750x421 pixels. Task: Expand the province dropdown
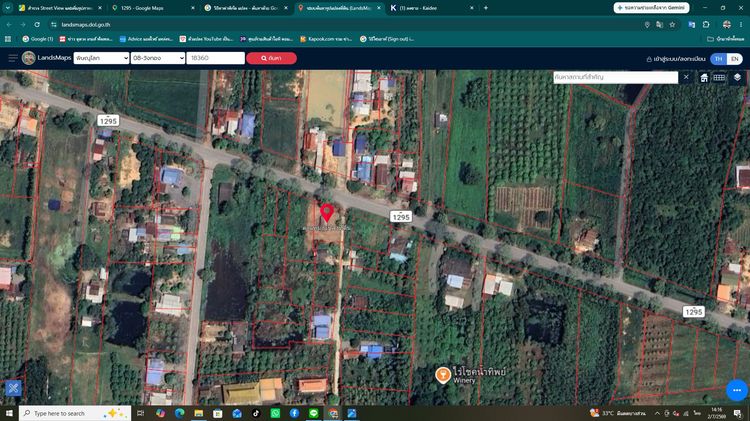pyautogui.click(x=101, y=58)
